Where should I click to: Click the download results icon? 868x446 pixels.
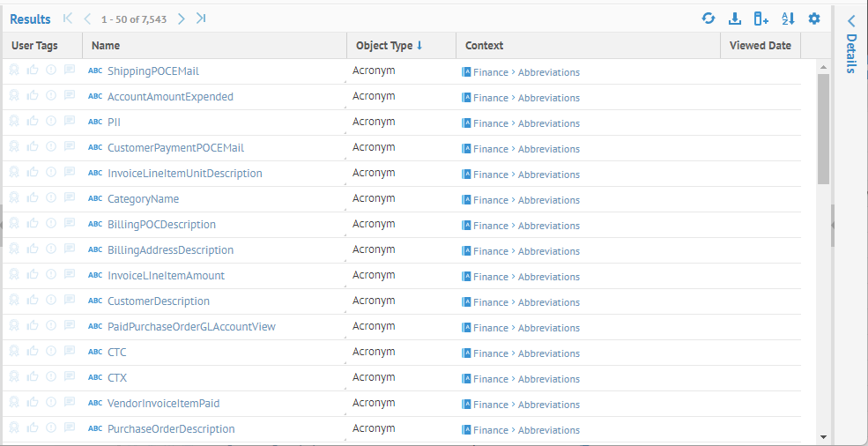coord(735,19)
